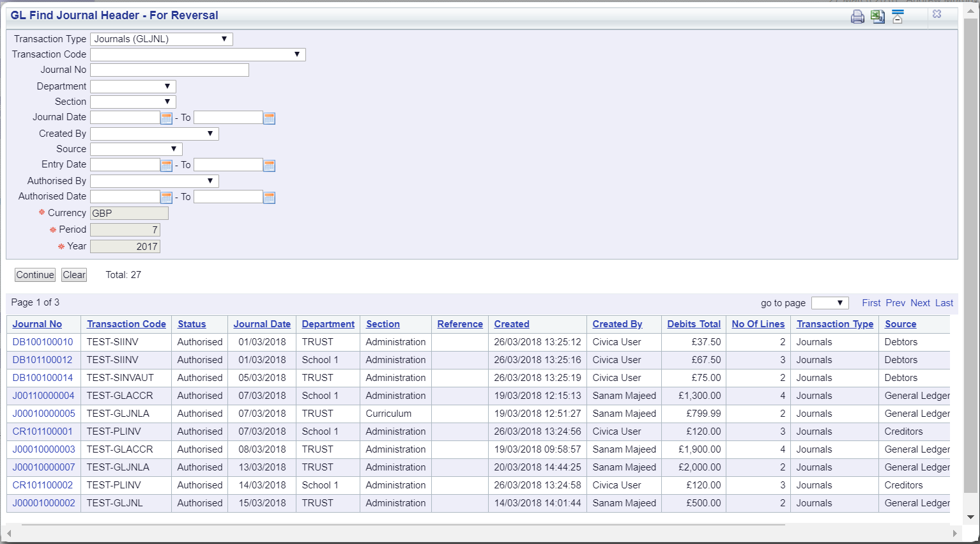Close the GL Find Journal Header dialog
980x544 pixels.
pyautogui.click(x=937, y=13)
